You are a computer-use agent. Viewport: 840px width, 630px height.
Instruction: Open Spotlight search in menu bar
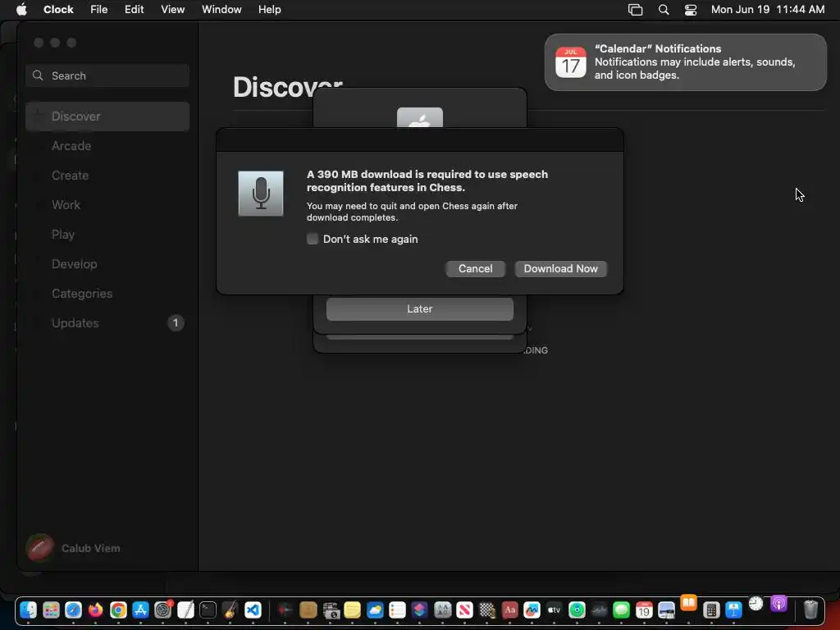tap(663, 10)
